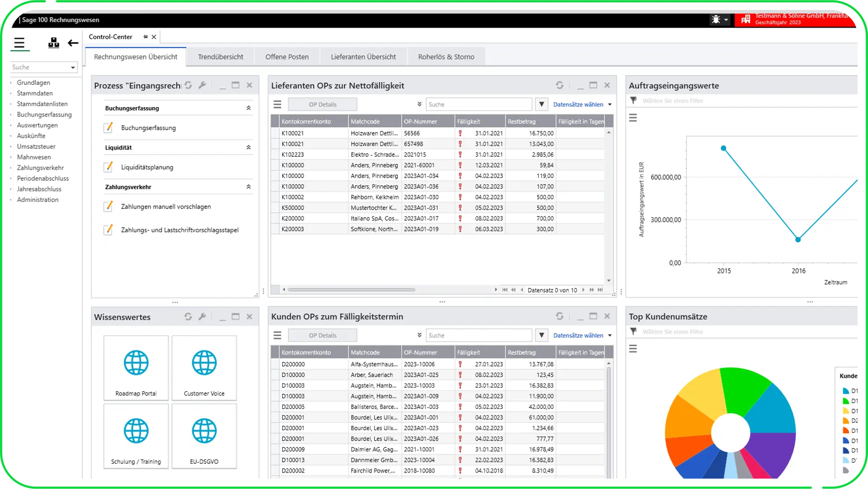The height and width of the screenshot is (489, 868).
Task: Select row marker for D200000 Alfa-Systemhaus
Action: [275, 364]
